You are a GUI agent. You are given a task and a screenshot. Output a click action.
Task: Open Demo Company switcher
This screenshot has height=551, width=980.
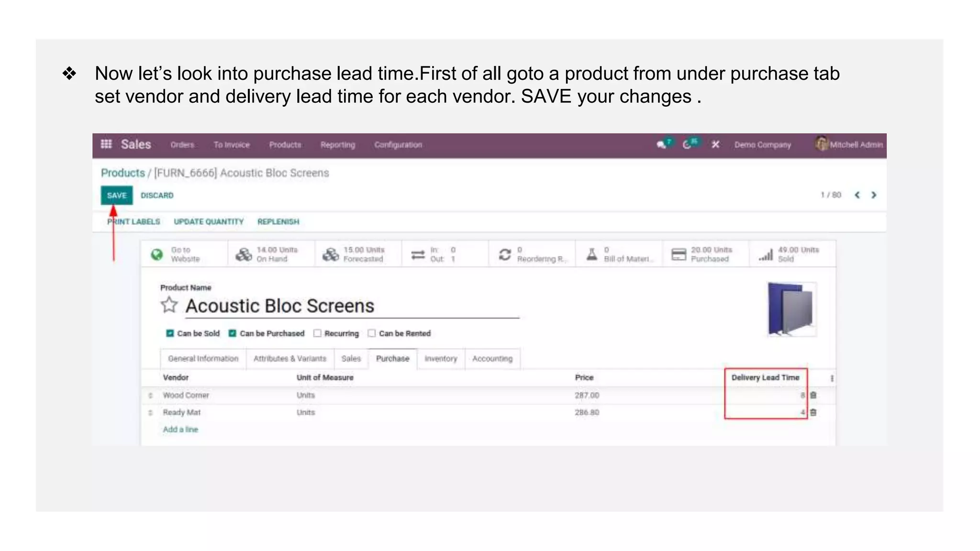763,144
